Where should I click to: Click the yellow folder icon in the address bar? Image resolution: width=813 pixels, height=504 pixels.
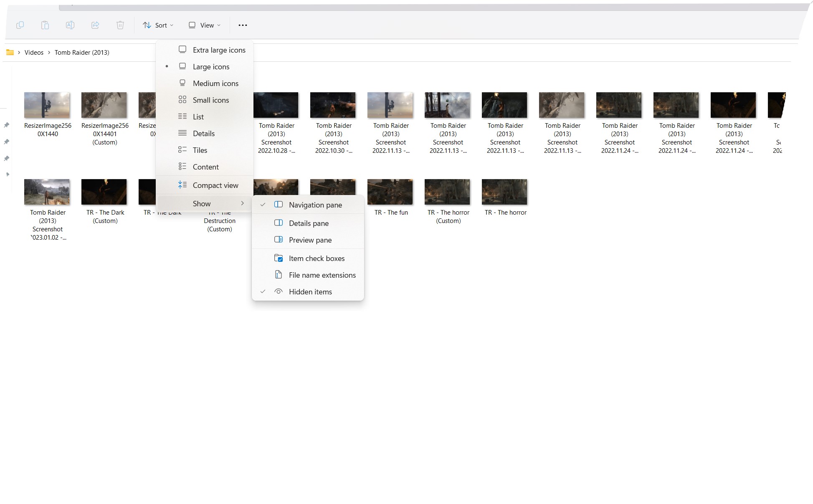[x=10, y=52]
